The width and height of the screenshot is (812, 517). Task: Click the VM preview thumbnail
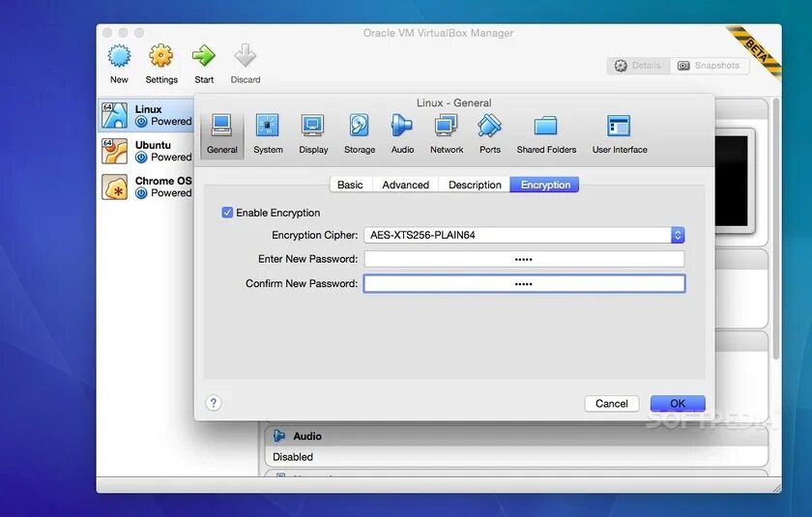733,181
